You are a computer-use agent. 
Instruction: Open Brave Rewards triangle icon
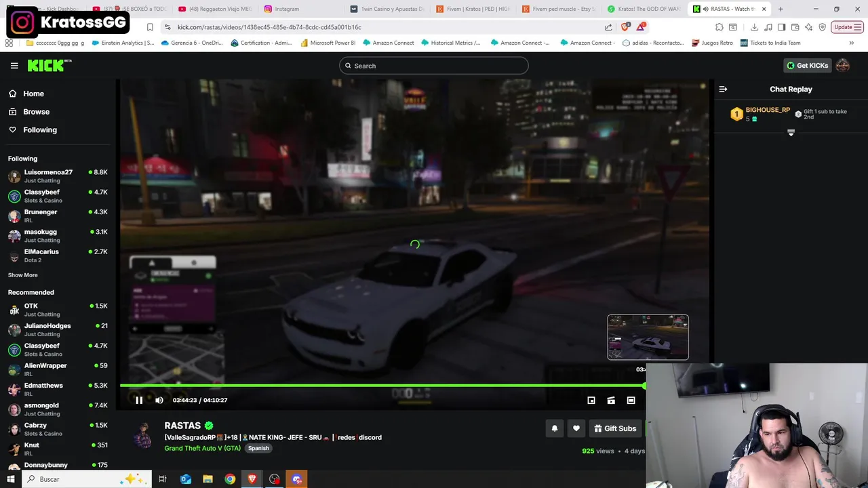tap(641, 27)
